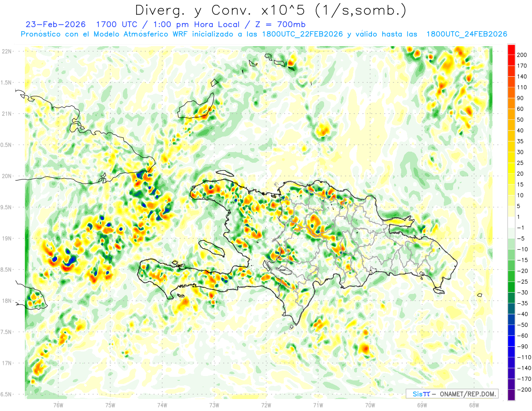Viewport: 532px width, 411px height.
Task: Click the "-50" color scale value
Action: coord(523,325)
